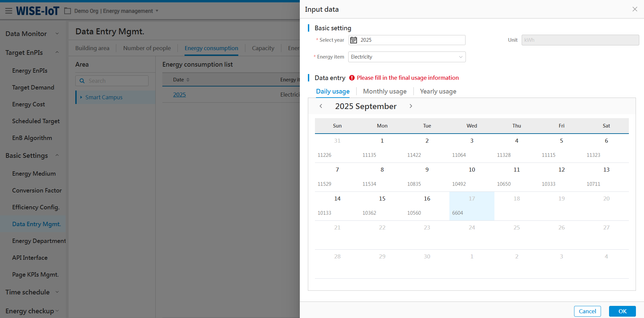Click the calendar icon in Select year
Screen dimensions: 644x318
(x=354, y=40)
